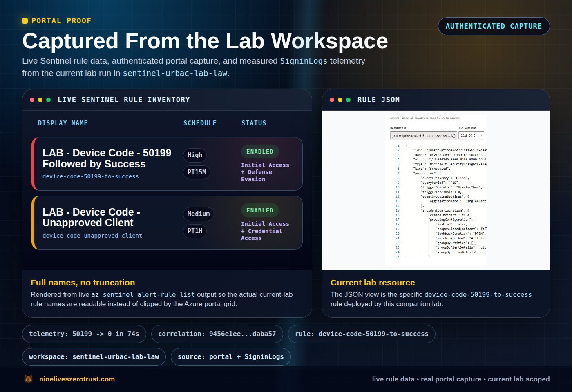The image size is (572, 392).
Task: Copy the Resource ID with the copy icon
Action: click(453, 136)
